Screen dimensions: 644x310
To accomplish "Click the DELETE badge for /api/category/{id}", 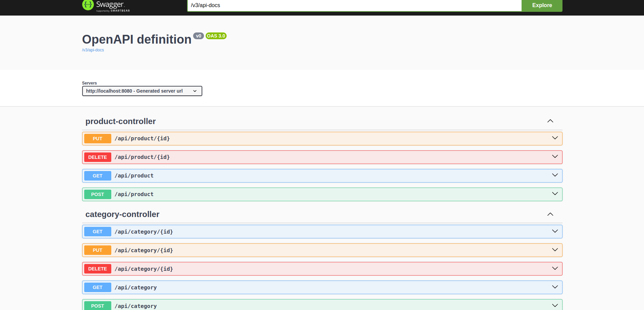I will pos(97,269).
